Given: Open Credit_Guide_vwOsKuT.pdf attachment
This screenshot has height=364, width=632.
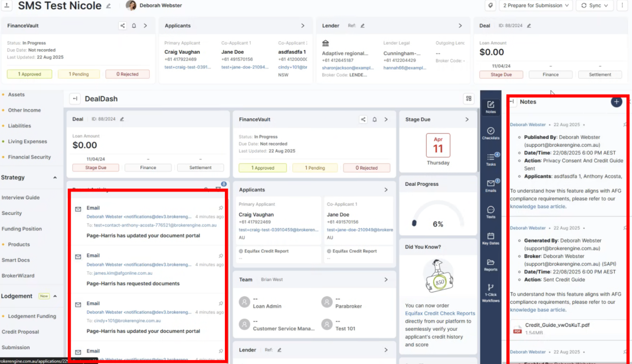Looking at the screenshot, I should pyautogui.click(x=557, y=325).
